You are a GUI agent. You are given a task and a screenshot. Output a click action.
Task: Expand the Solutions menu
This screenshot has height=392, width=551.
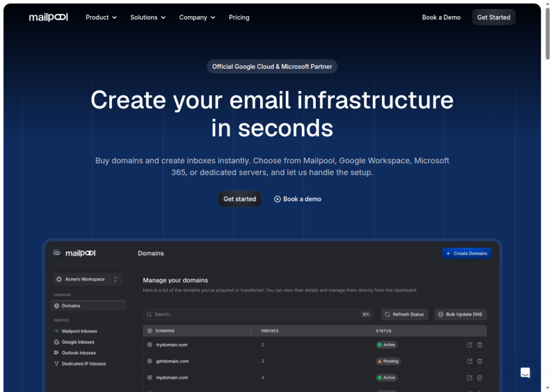tap(148, 17)
